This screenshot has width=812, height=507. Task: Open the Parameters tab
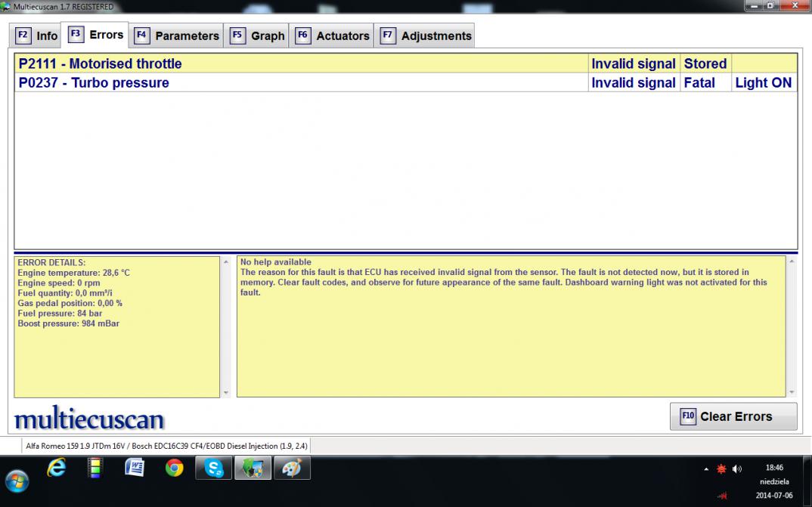point(177,36)
